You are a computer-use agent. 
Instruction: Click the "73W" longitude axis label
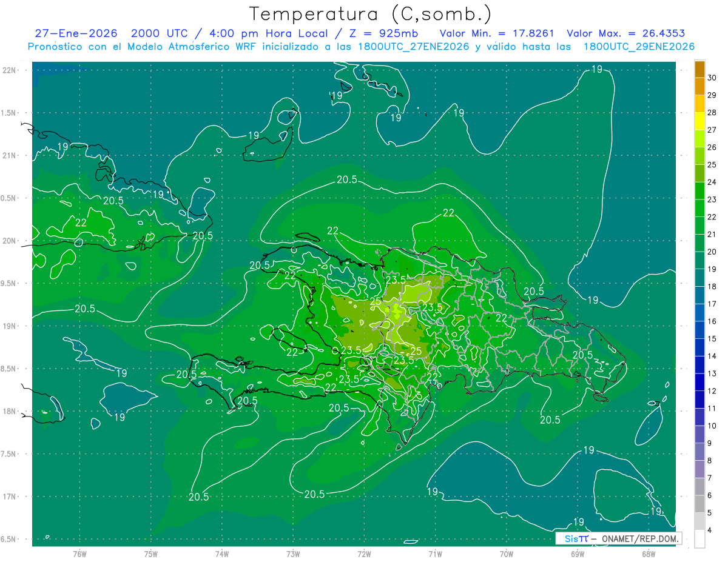[x=293, y=554]
